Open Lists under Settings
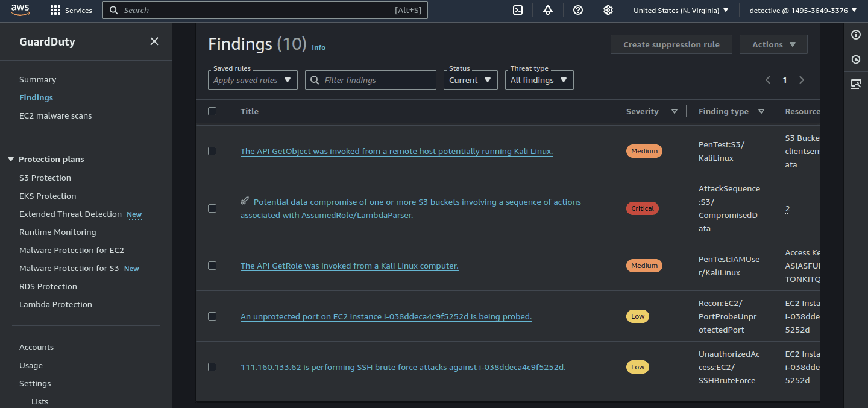Screen dimensions: 868x408 (x=40, y=402)
